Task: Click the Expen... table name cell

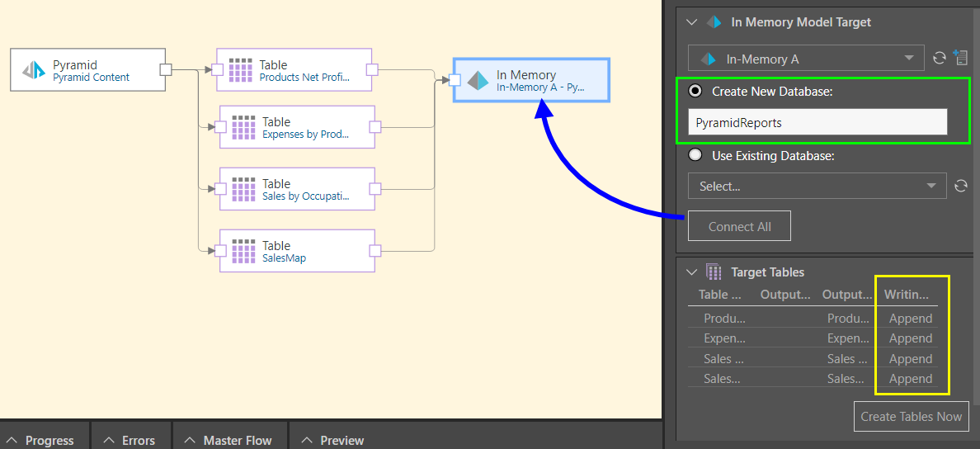Action: (x=724, y=338)
